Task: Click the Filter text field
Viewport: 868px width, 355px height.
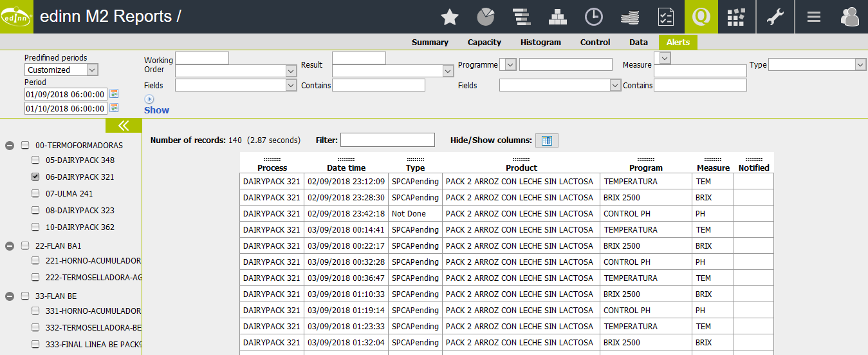Action: click(387, 140)
